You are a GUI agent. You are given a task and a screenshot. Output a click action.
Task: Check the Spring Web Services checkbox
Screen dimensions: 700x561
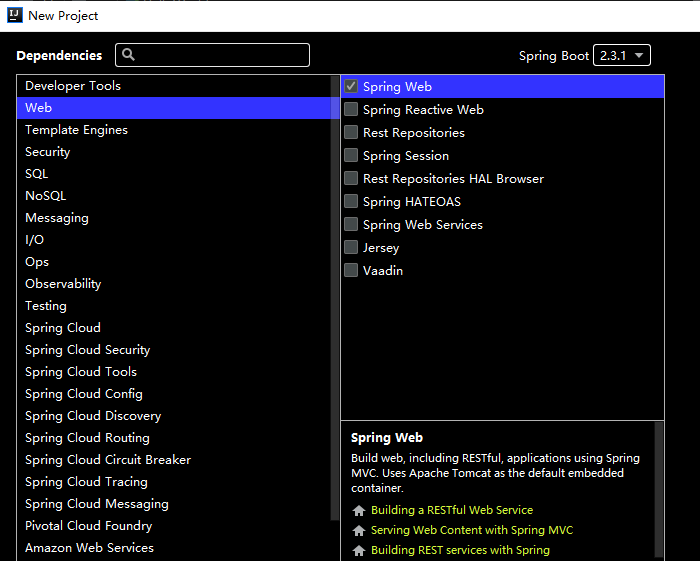[351, 224]
